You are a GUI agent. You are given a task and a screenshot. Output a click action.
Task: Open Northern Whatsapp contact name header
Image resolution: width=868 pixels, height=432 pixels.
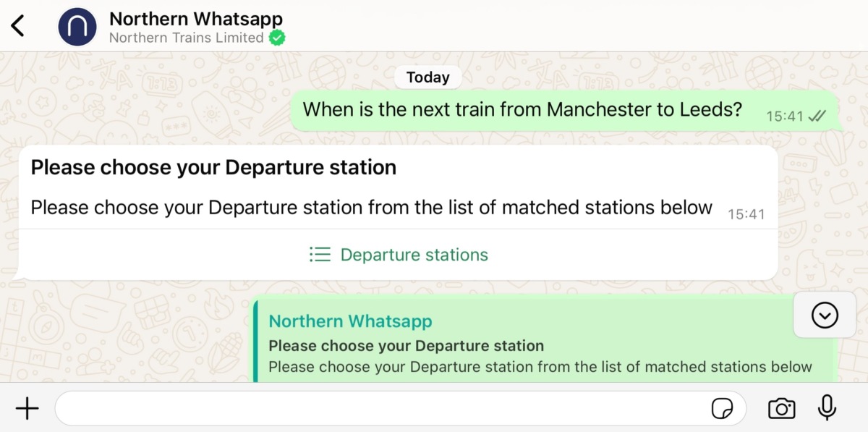point(196,19)
